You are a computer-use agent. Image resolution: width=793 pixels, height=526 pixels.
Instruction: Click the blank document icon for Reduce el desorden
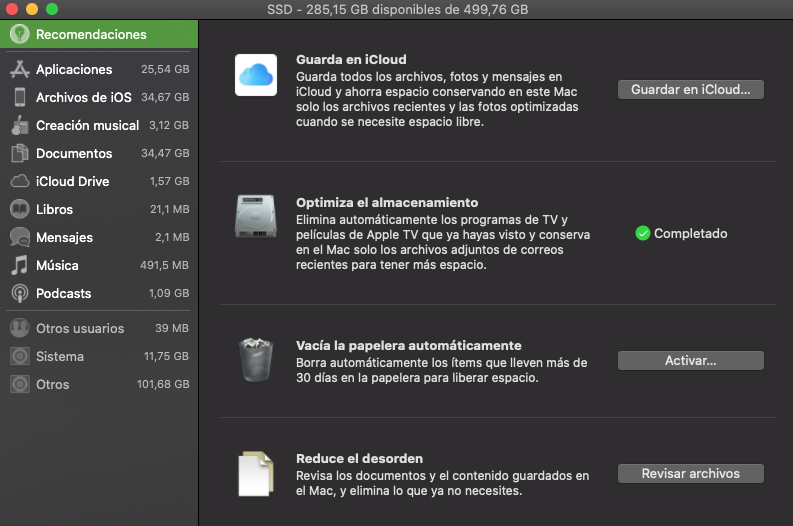pyautogui.click(x=256, y=474)
